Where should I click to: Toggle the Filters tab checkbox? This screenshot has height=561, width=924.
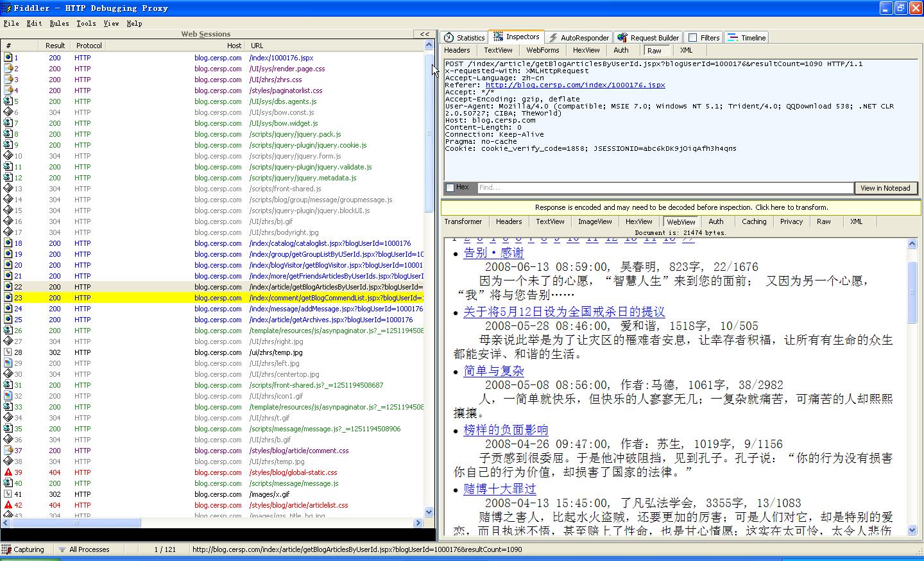[x=692, y=37]
